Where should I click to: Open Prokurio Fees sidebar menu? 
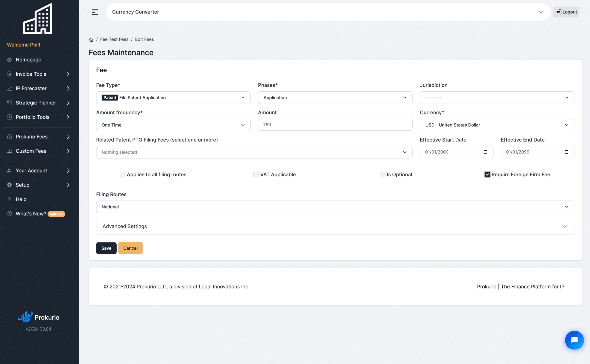(38, 137)
